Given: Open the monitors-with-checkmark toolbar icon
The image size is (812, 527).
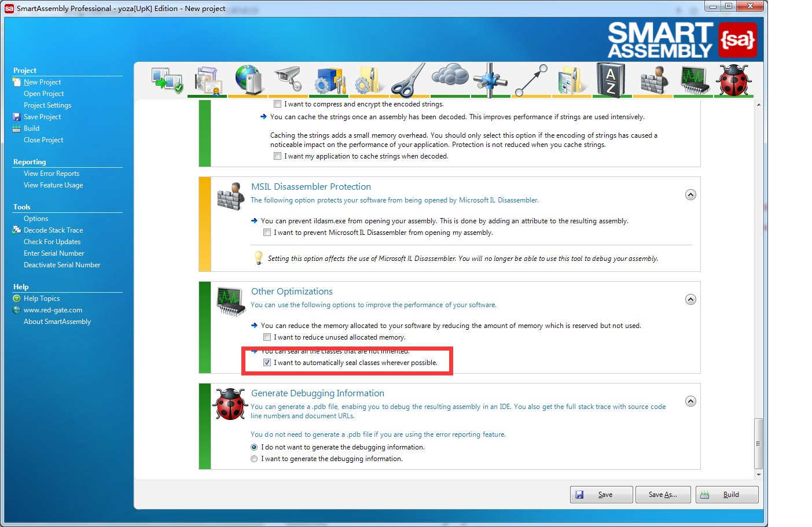Looking at the screenshot, I should [167, 80].
